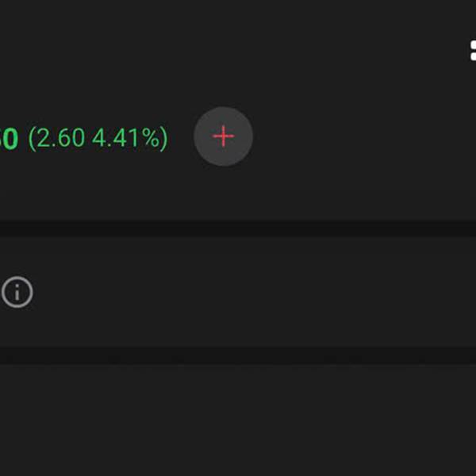Click the opening parenthesis before 2.60
This screenshot has height=476, width=476.
(32, 139)
